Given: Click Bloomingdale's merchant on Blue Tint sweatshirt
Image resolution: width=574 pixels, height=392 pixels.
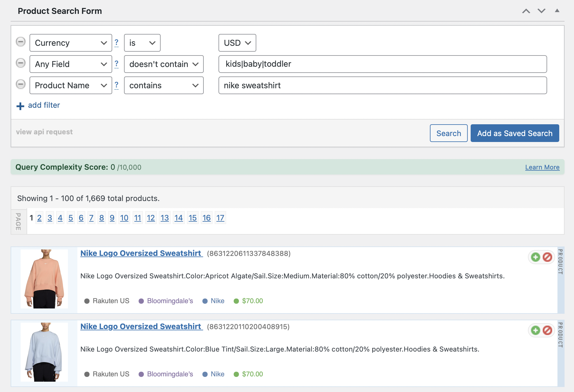Looking at the screenshot, I should (170, 374).
